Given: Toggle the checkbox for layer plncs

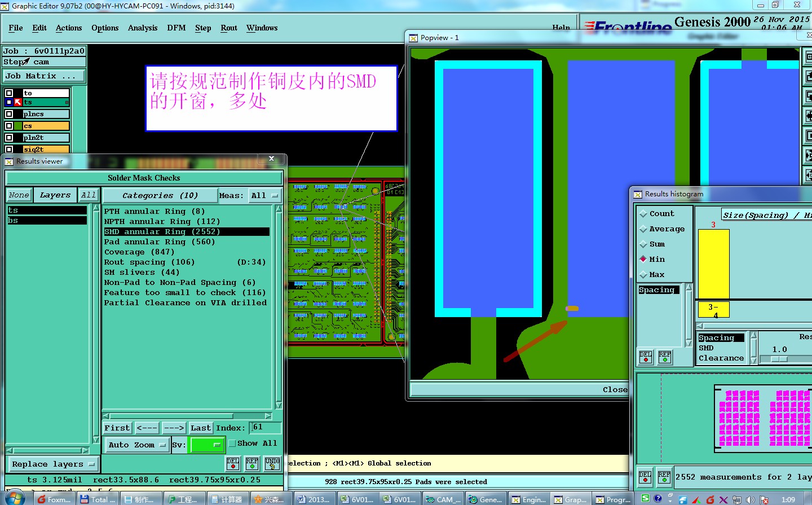Looking at the screenshot, I should click(x=9, y=114).
